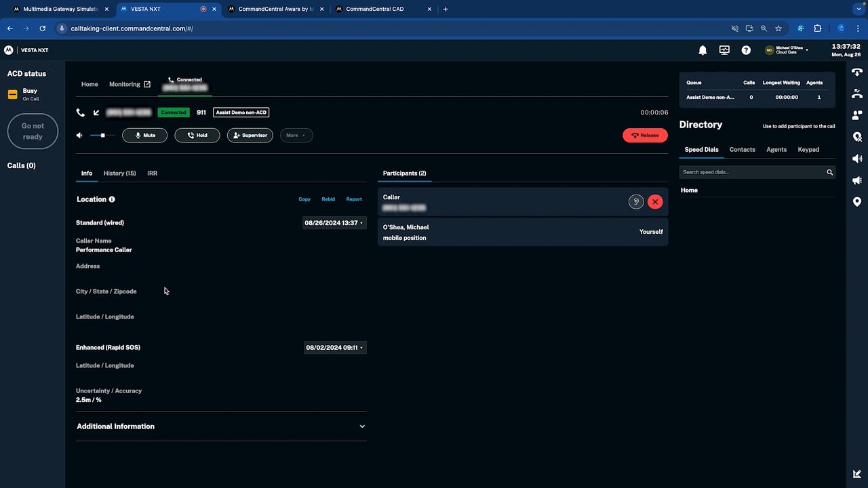
Task: Bookmark this page with star icon
Action: pos(778,28)
